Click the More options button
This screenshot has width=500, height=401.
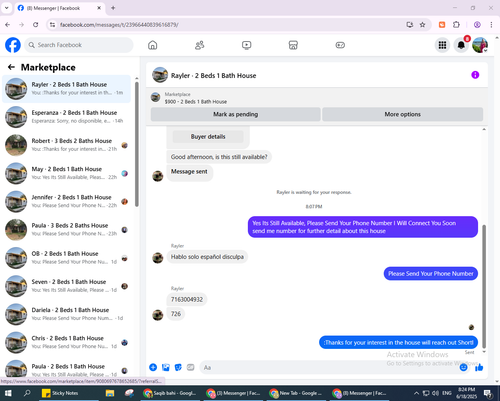(402, 114)
